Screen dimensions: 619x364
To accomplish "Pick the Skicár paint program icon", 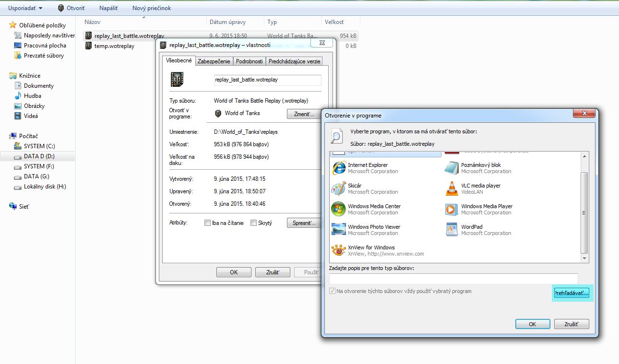I will (338, 189).
